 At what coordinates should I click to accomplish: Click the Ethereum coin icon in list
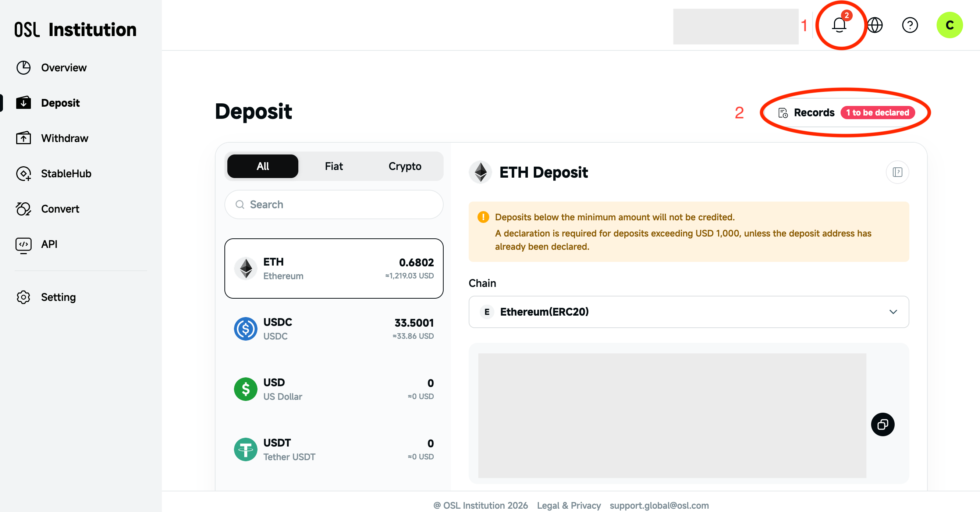click(246, 269)
